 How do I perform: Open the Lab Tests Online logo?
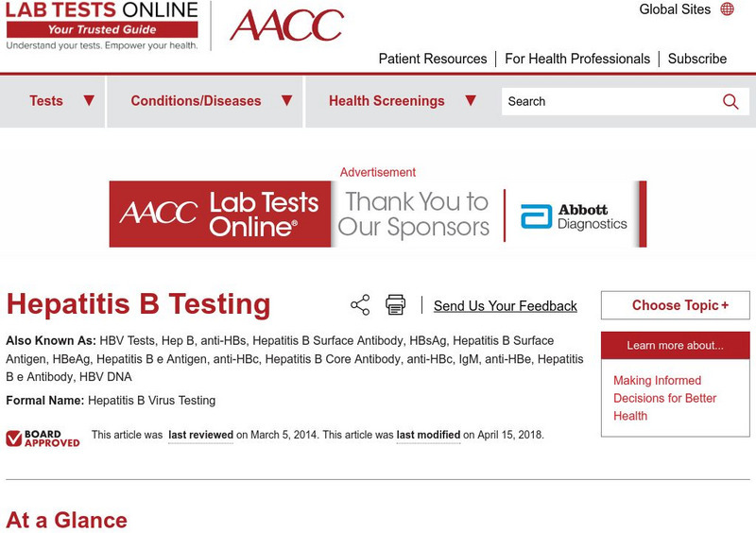(x=102, y=26)
